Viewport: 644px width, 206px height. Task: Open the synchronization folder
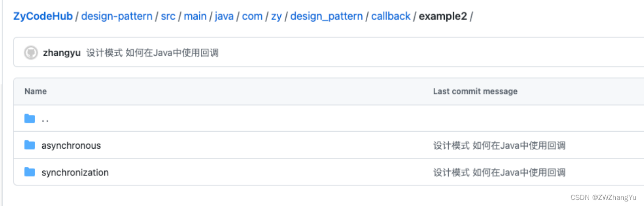75,173
